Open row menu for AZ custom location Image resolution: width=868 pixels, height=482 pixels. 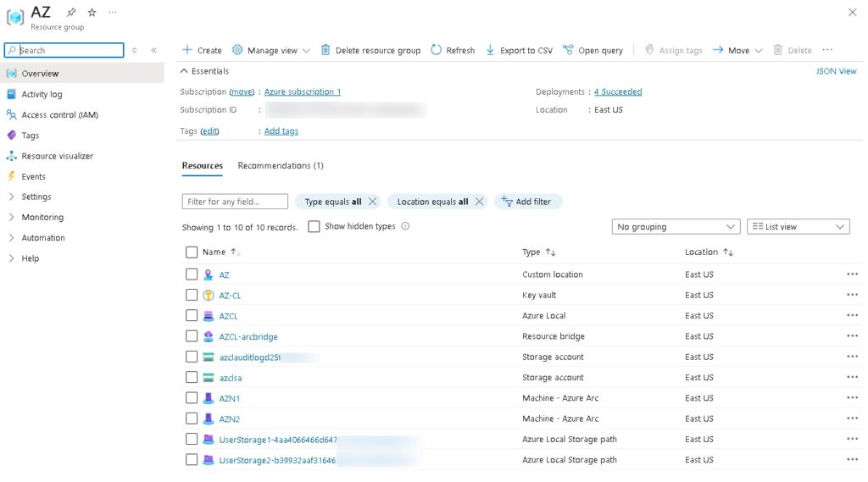pos(852,274)
